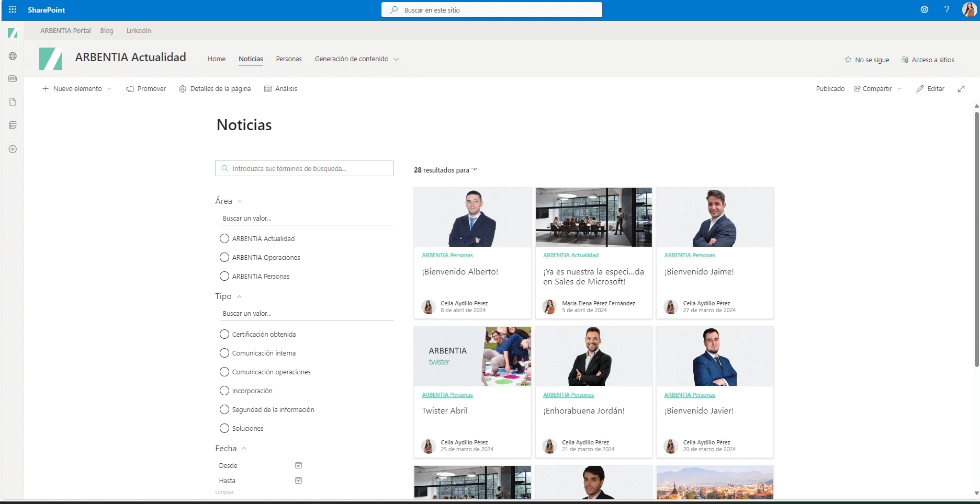Open the app launcher waffle icon

pos(13,9)
